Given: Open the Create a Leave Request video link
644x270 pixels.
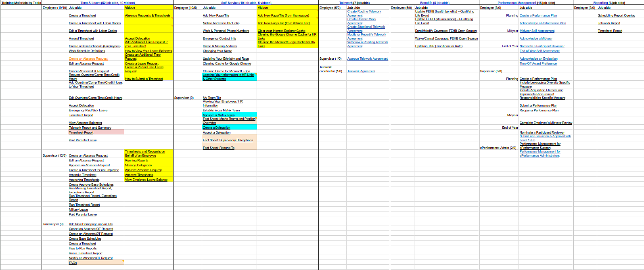Looking at the screenshot, I should coord(142,64).
